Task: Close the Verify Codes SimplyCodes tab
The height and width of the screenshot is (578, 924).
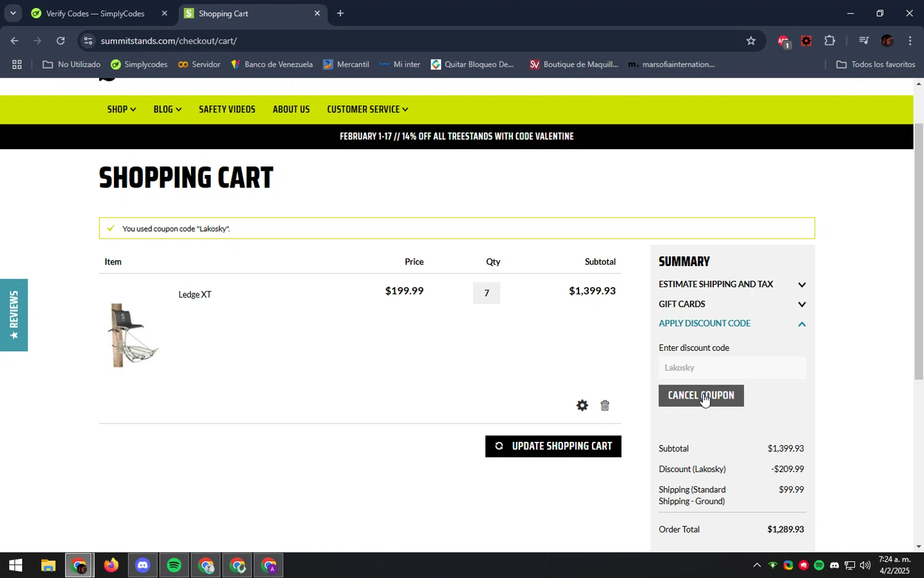Action: click(x=164, y=13)
